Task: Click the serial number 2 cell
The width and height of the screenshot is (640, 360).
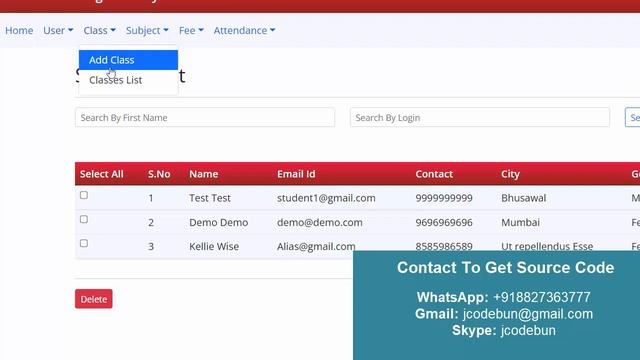Action: click(151, 222)
